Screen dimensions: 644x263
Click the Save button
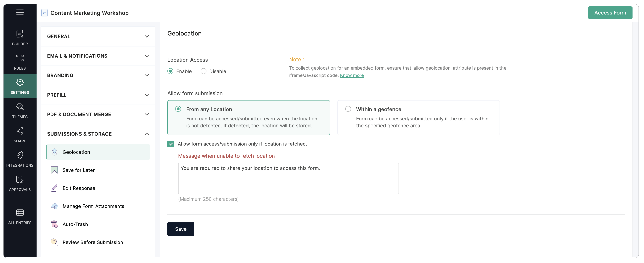pos(180,229)
